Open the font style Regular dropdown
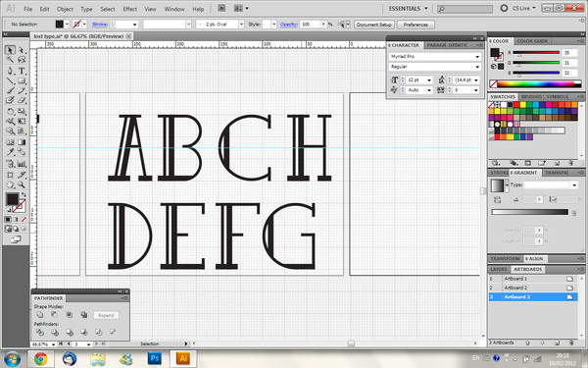Viewport: 588px width, 368px height. click(477, 67)
